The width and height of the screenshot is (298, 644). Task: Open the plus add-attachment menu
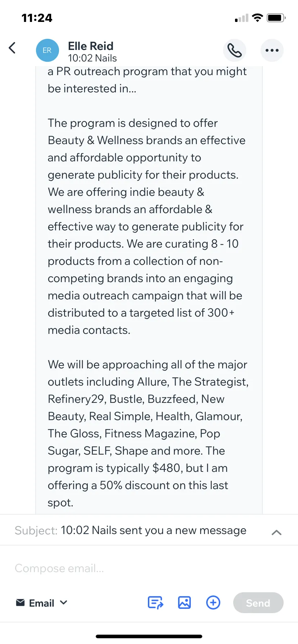pyautogui.click(x=213, y=603)
